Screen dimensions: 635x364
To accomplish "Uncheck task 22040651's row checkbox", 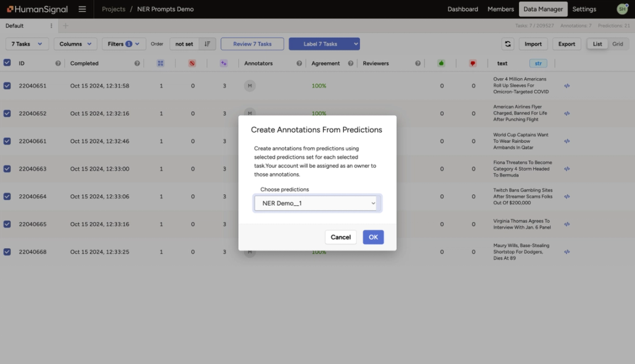I will 6,85.
